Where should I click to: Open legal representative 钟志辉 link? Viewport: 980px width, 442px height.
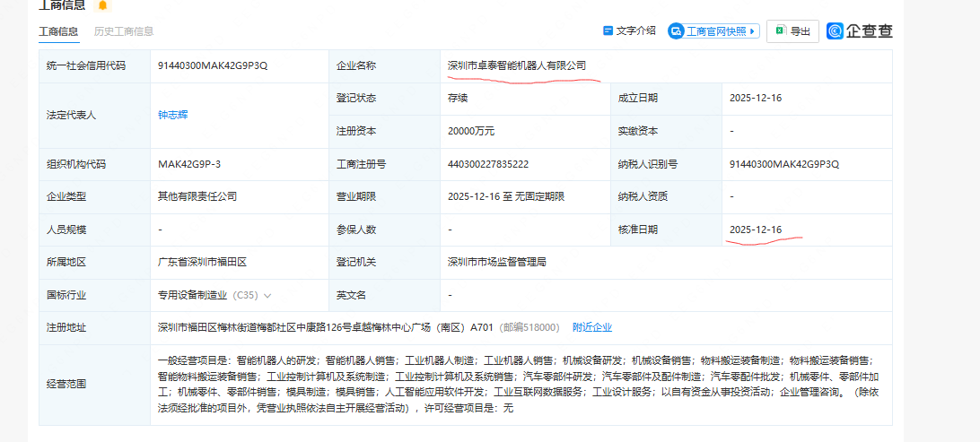[x=173, y=115]
